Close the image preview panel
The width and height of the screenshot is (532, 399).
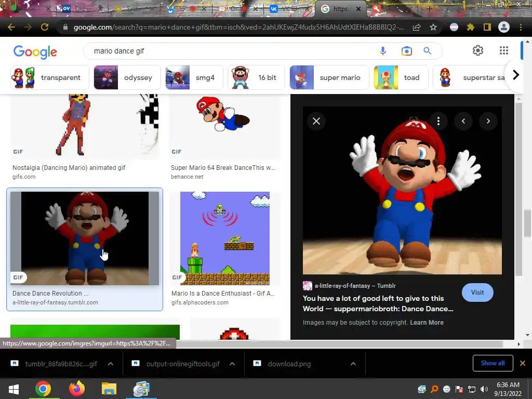(316, 121)
